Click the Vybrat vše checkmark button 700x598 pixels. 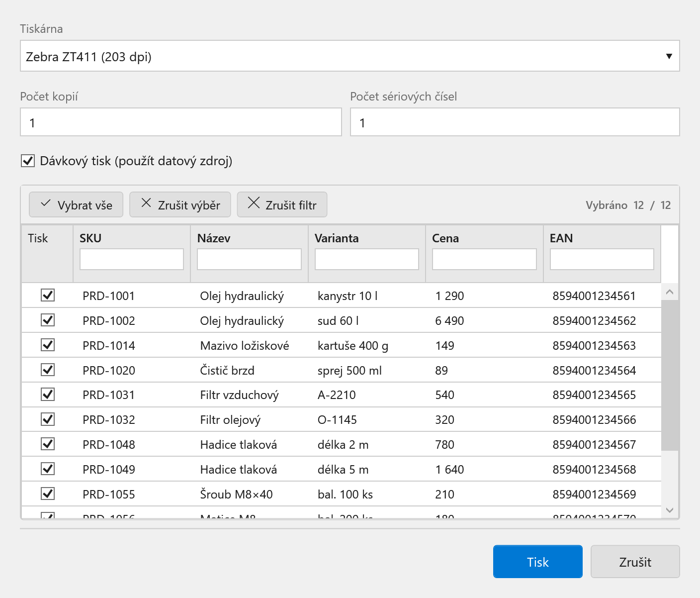click(x=76, y=204)
